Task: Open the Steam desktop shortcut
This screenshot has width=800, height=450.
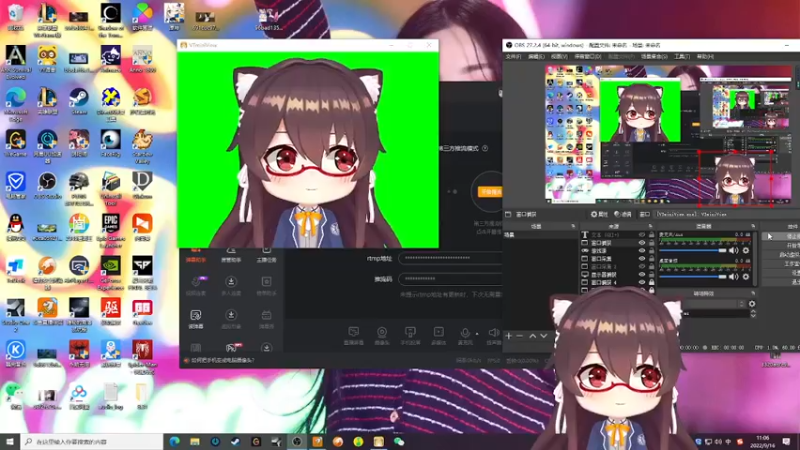Action: coord(79,101)
